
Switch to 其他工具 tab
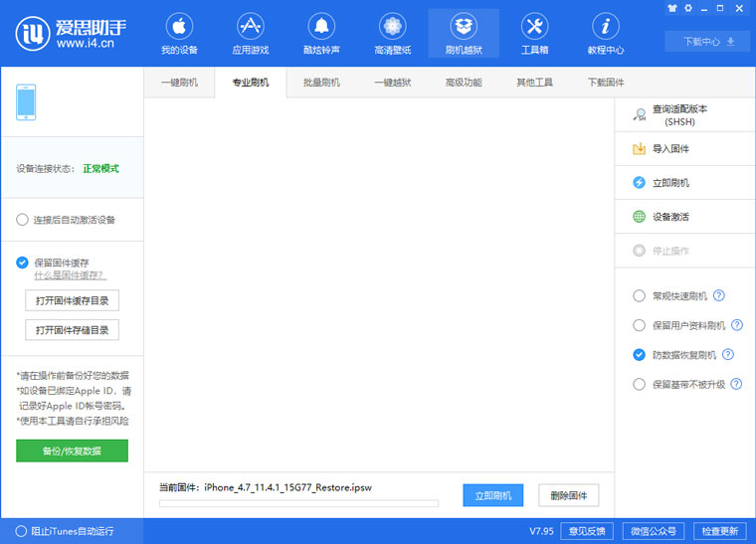pyautogui.click(x=534, y=83)
